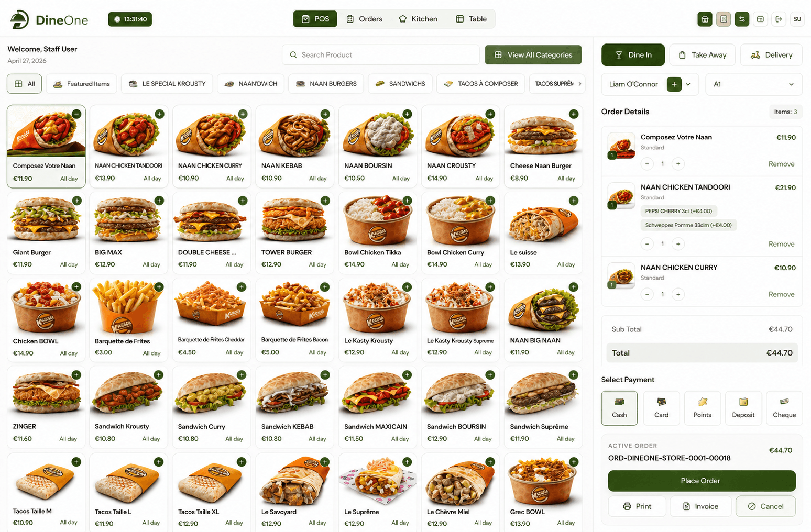Click the logout arrow icon in header
This screenshot has height=532, width=811.
(x=779, y=19)
